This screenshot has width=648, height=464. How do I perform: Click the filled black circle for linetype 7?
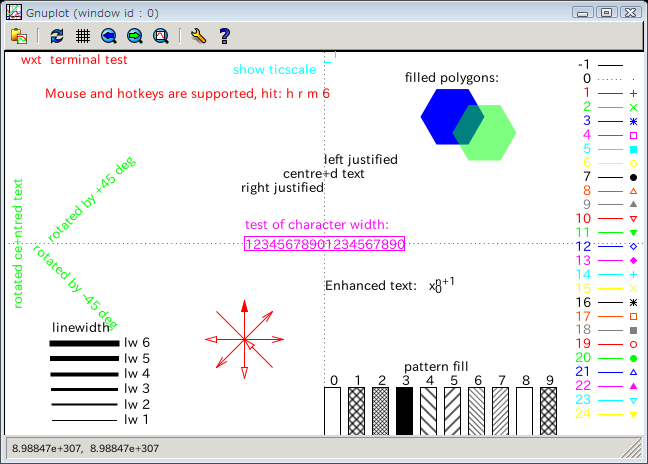(x=633, y=177)
